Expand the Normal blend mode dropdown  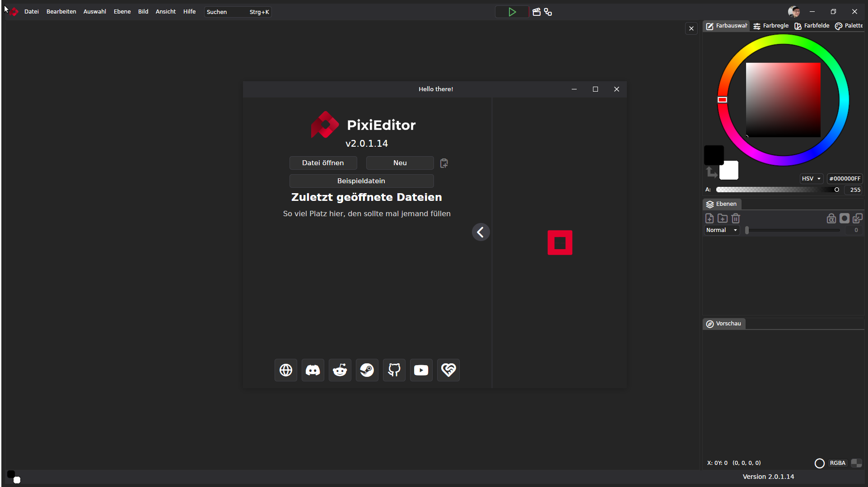(721, 230)
